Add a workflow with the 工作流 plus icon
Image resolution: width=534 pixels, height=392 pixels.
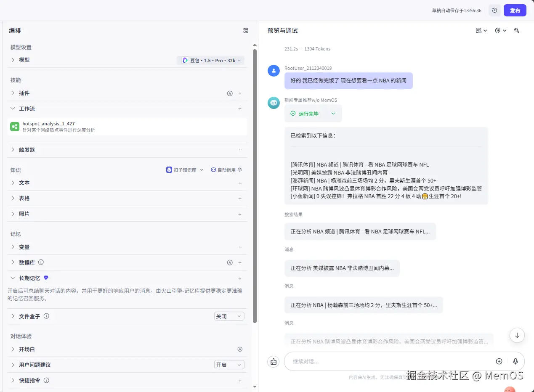tap(240, 109)
